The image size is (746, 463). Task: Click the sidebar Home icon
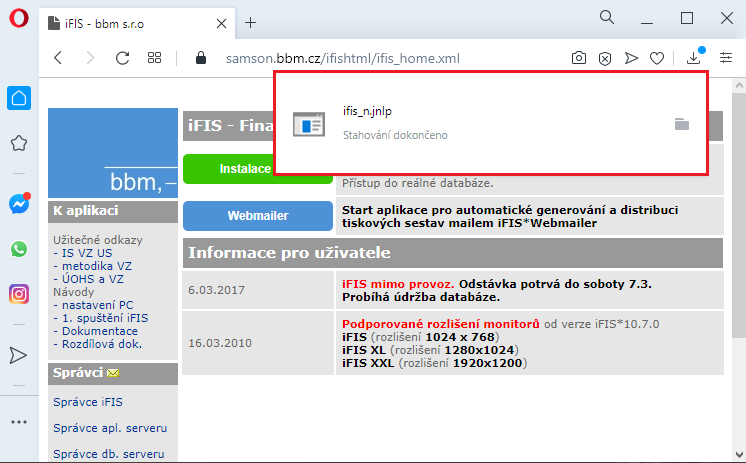click(x=19, y=98)
